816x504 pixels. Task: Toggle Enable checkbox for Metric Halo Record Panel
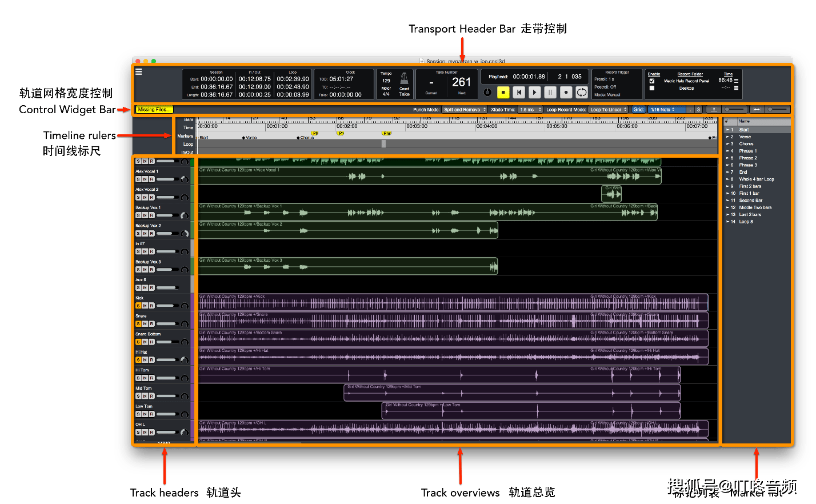pyautogui.click(x=652, y=81)
